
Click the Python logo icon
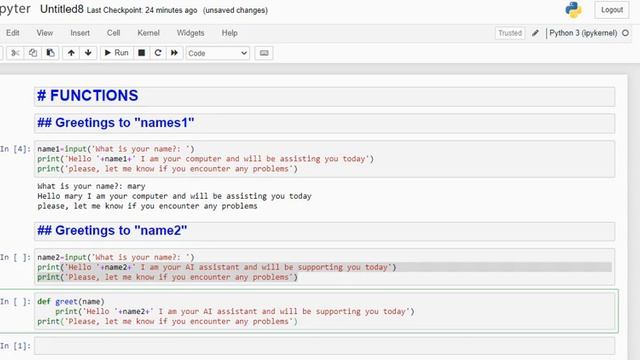pyautogui.click(x=573, y=10)
